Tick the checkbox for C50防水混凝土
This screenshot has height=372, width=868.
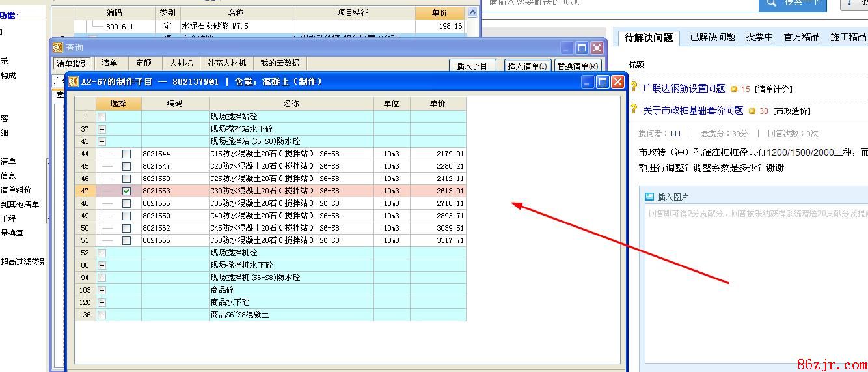tap(126, 240)
